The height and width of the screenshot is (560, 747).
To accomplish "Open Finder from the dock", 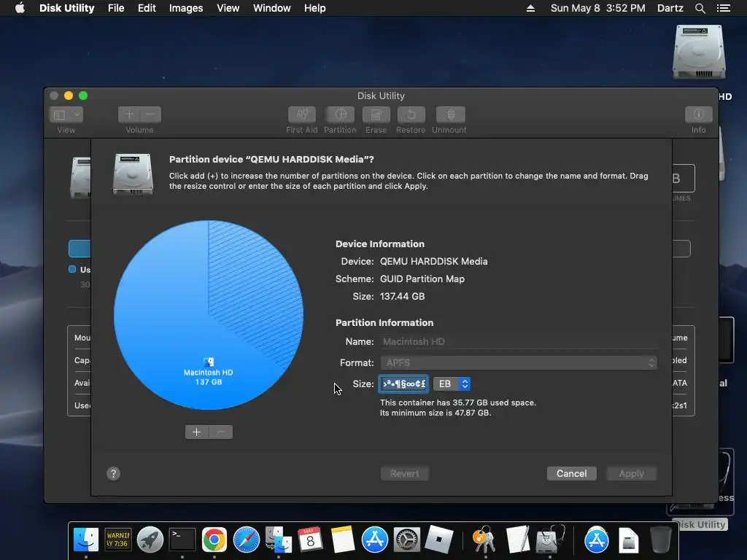I will click(x=86, y=540).
